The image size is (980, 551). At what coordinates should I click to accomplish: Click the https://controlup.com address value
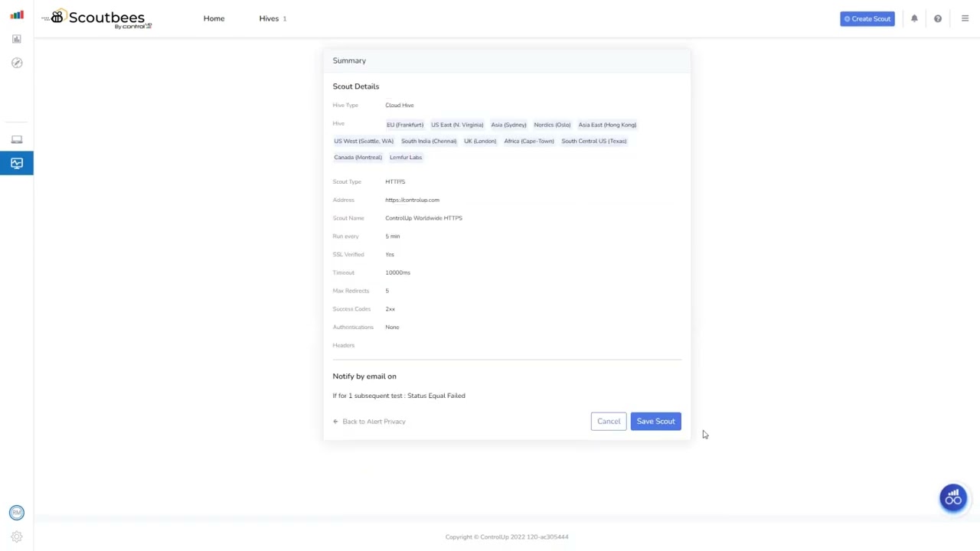(x=412, y=200)
